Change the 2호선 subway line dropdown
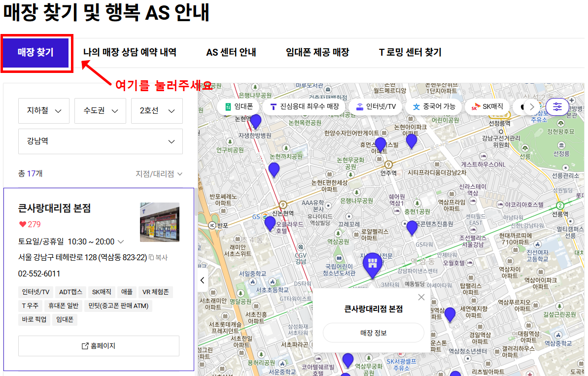 (x=157, y=111)
